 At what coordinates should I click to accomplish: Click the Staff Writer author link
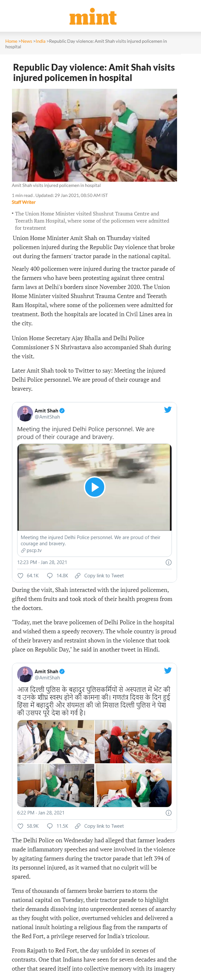[24, 202]
